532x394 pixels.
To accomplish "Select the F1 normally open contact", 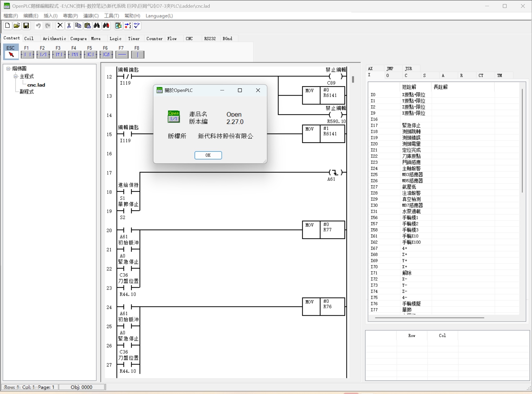I will [27, 54].
